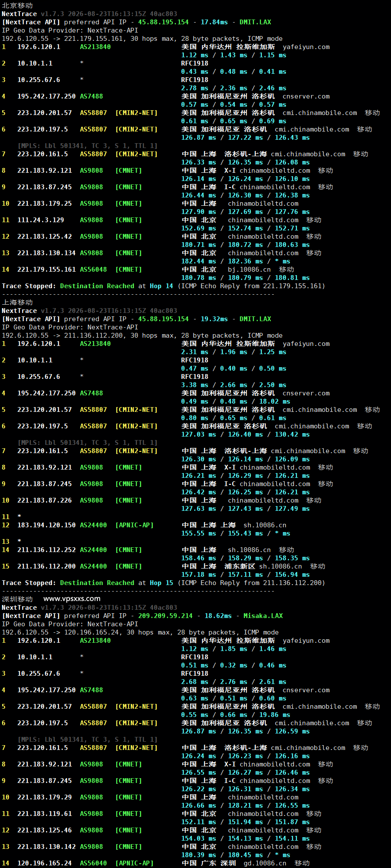Click the 广东 深圳 location text
The image size is (391, 868).
[218, 863]
